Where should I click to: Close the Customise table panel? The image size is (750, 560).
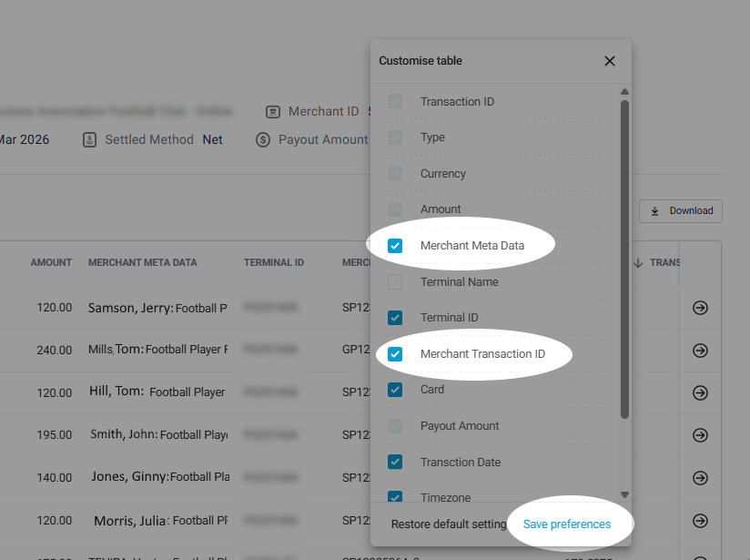click(x=610, y=61)
